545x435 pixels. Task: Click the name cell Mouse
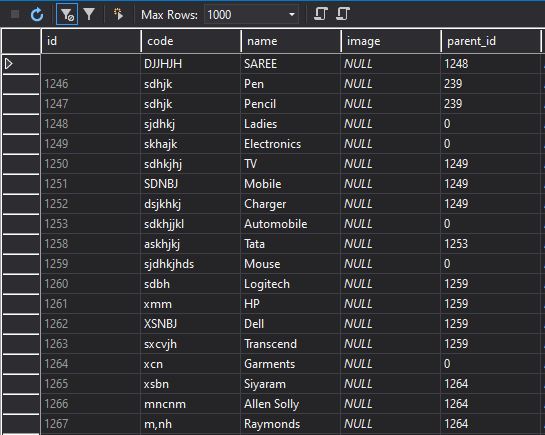click(x=291, y=264)
